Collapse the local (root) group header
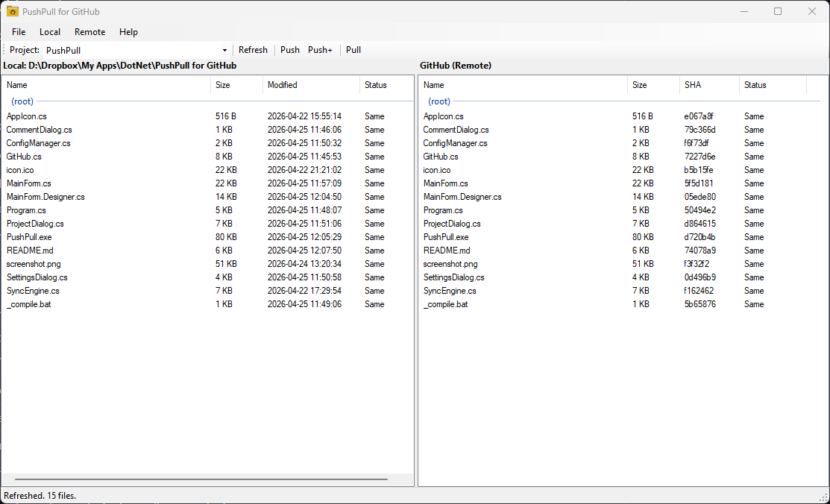830x504 pixels. coord(22,101)
